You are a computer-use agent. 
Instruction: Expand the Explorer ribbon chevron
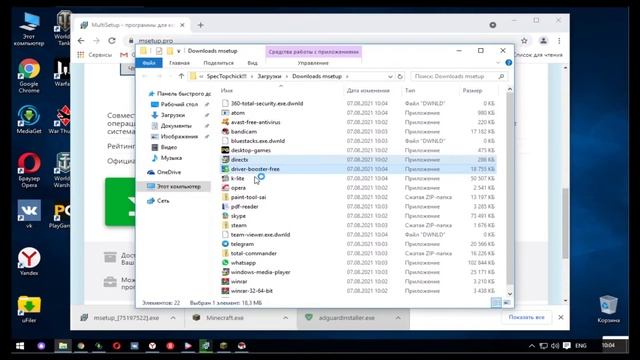coord(498,63)
